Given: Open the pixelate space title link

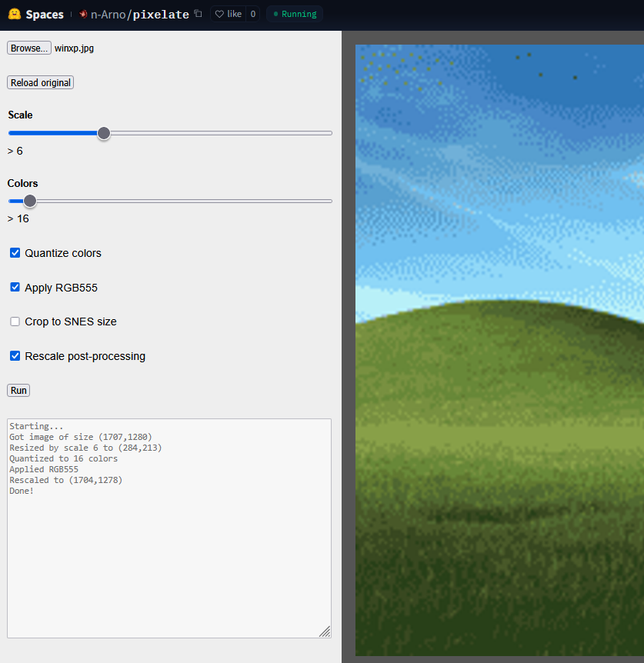Looking at the screenshot, I should coord(161,15).
